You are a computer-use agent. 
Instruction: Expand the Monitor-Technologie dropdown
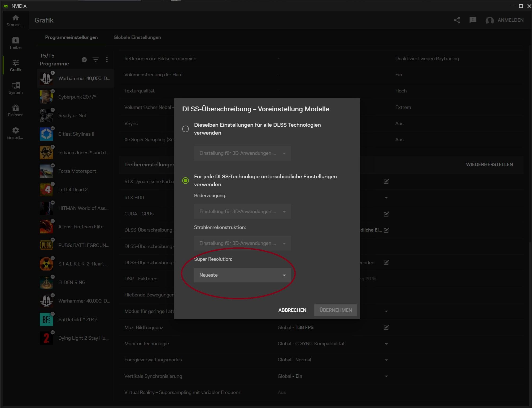(x=386, y=344)
